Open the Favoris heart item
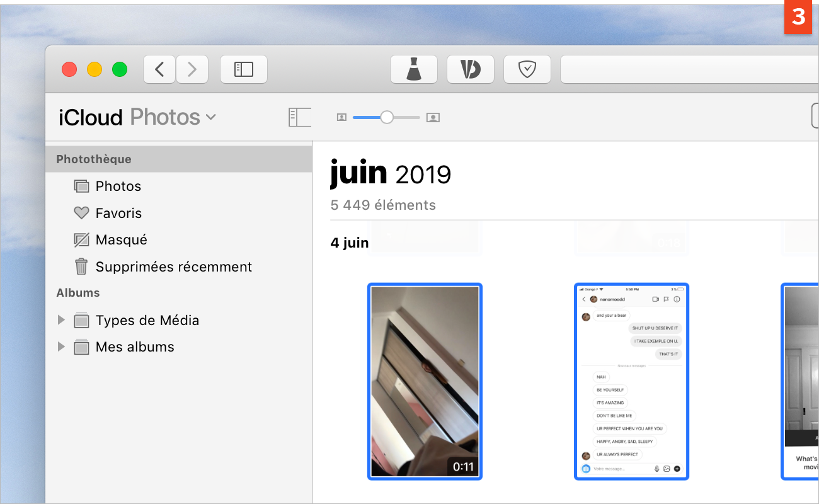The height and width of the screenshot is (504, 819). 118,213
